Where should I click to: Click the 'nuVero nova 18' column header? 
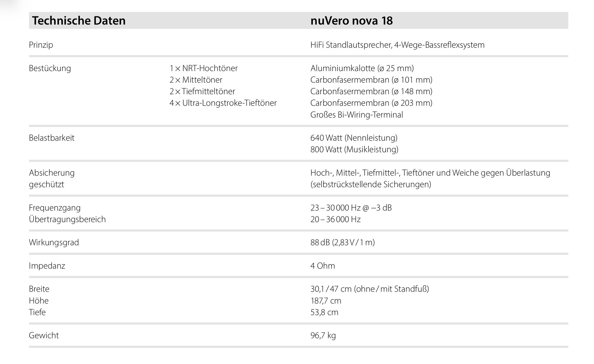pyautogui.click(x=351, y=20)
